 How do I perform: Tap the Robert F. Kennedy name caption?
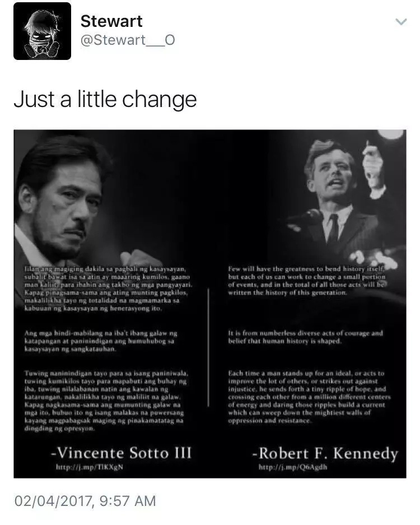click(x=325, y=453)
